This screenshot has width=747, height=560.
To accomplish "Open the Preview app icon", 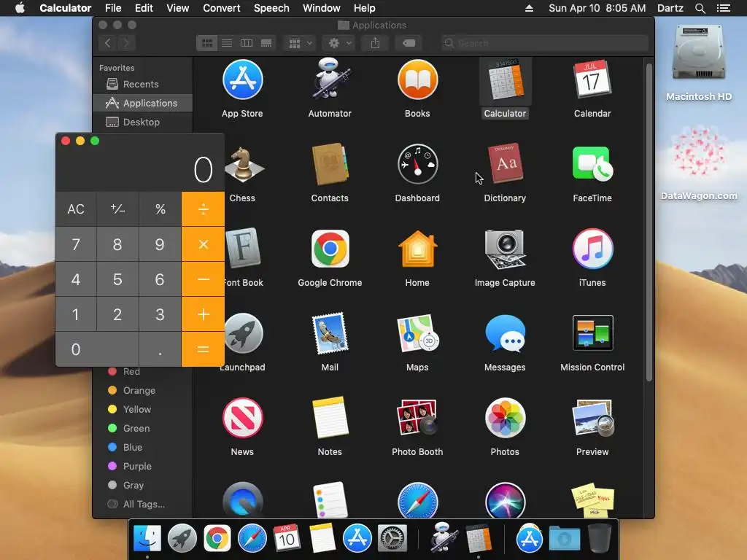I will [x=592, y=418].
